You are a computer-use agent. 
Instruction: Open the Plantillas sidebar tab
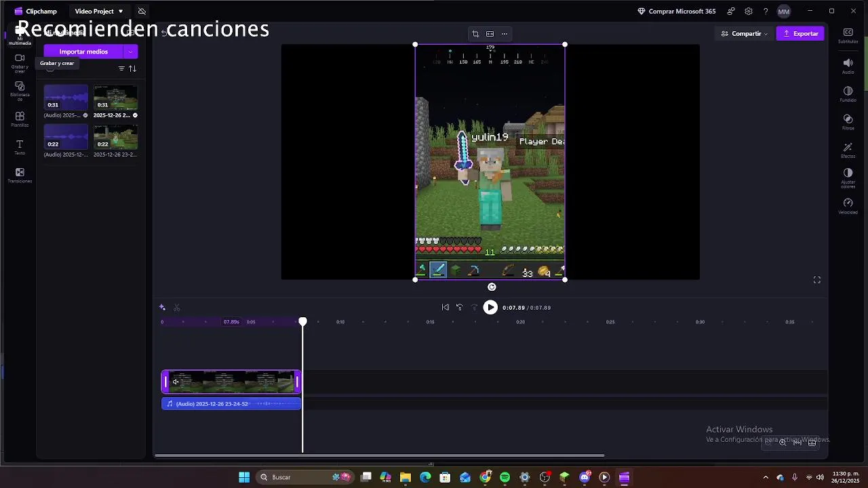pos(20,119)
